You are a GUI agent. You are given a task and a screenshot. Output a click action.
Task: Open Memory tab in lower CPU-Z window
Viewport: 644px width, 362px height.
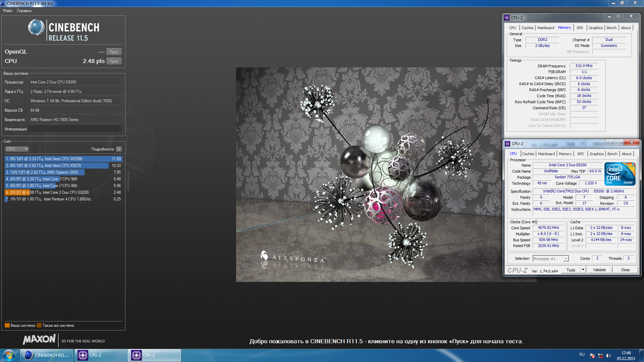tap(565, 154)
